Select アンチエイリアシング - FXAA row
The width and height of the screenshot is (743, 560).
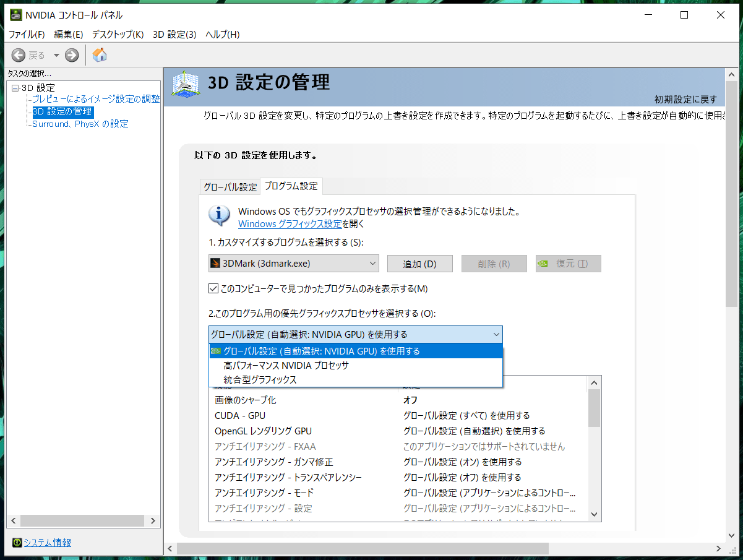399,446
